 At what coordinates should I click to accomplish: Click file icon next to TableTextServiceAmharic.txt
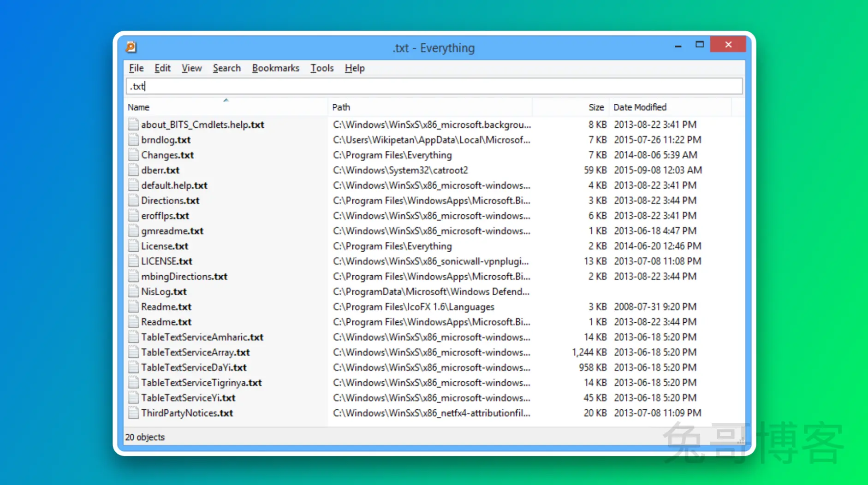click(133, 337)
